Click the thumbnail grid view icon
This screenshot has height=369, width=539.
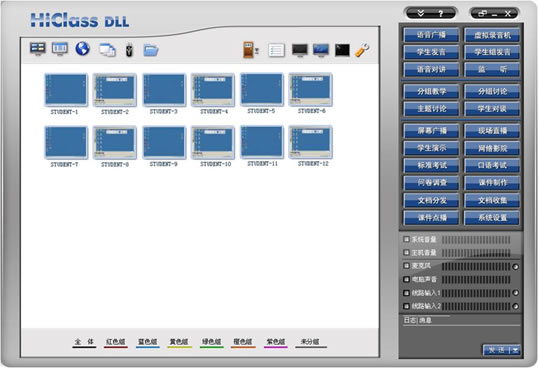pos(37,49)
